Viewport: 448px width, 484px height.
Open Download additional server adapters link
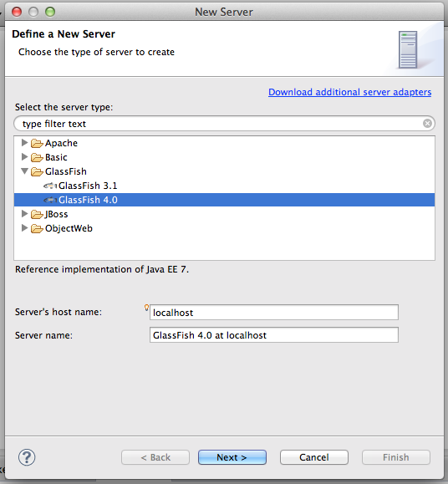[x=350, y=92]
